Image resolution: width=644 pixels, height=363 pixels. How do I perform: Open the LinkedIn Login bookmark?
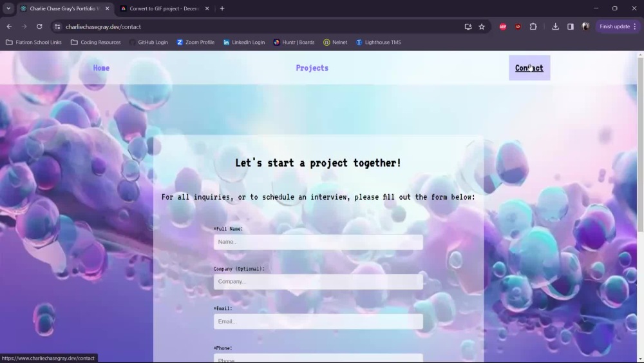click(244, 43)
